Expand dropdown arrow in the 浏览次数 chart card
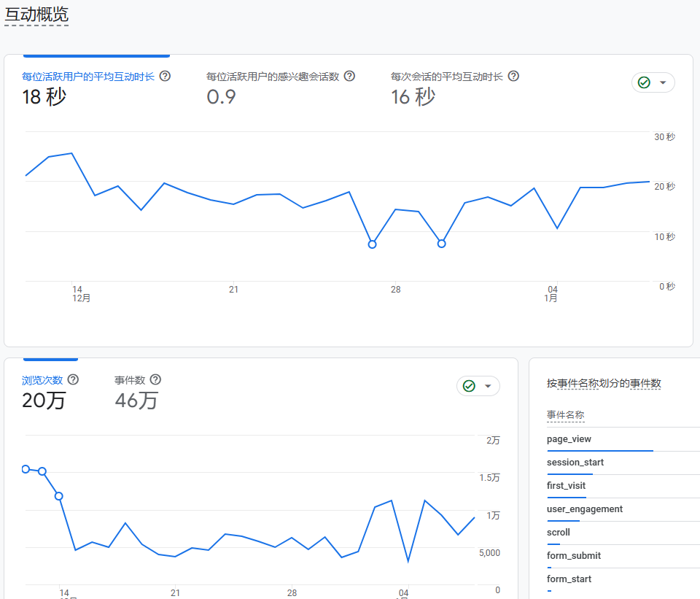The height and width of the screenshot is (599, 700). (x=488, y=386)
